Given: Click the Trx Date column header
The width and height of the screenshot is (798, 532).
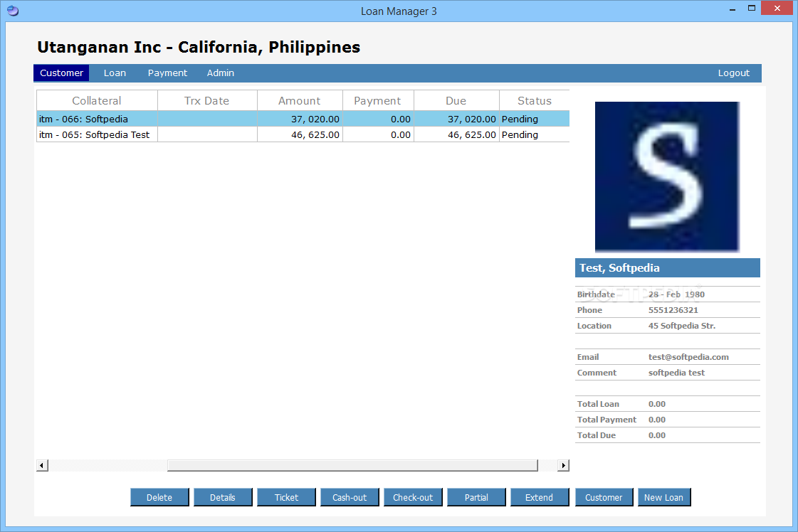Looking at the screenshot, I should [x=206, y=101].
